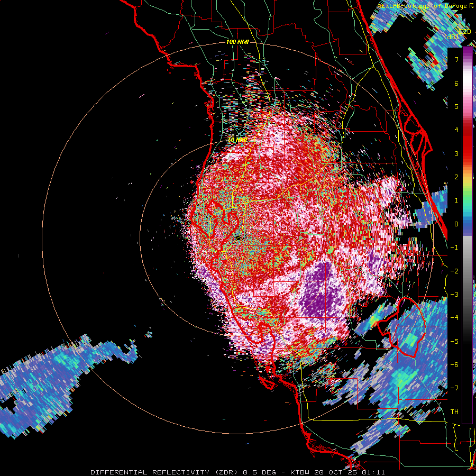
Task: Click the "-5" scale value
Action: [x=454, y=341]
